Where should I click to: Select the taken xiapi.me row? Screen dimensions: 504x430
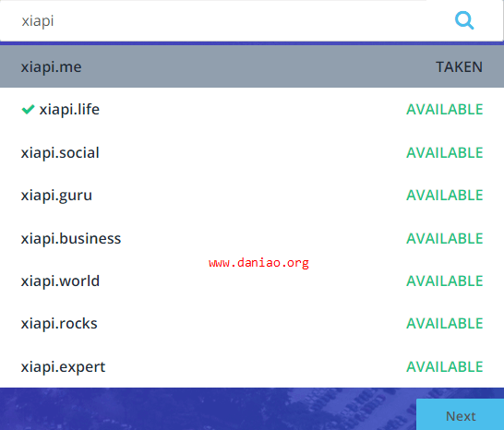tap(252, 66)
